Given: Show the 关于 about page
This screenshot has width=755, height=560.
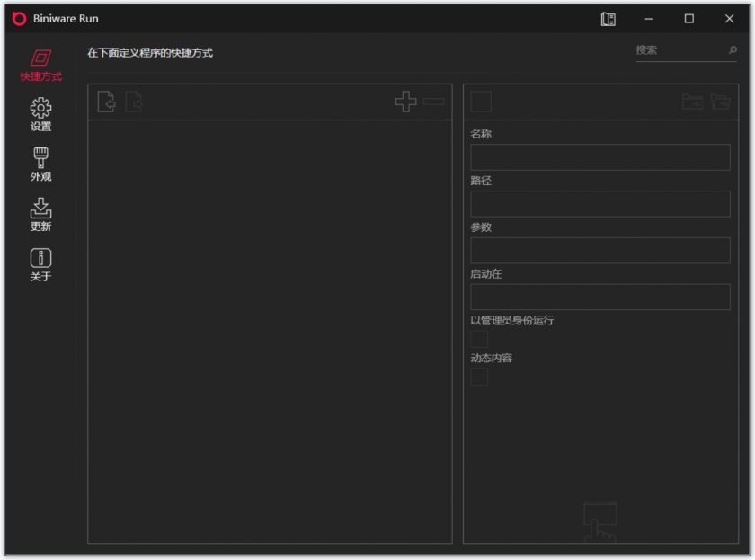Looking at the screenshot, I should pyautogui.click(x=40, y=265).
